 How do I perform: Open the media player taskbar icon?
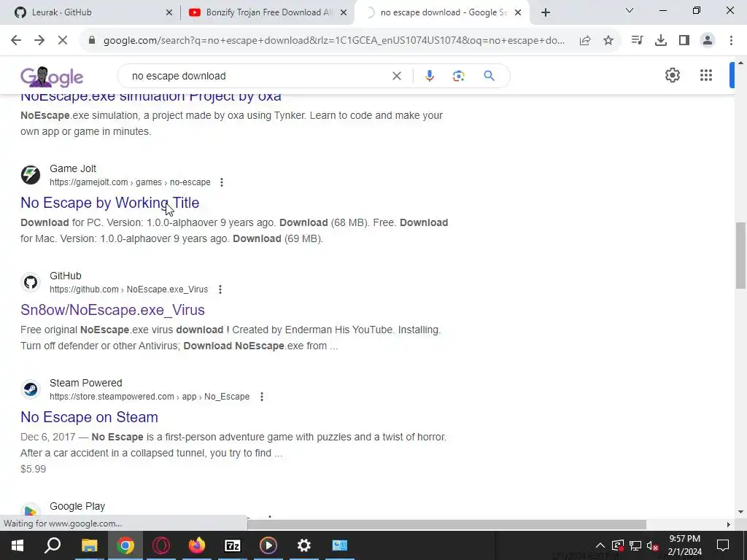pyautogui.click(x=268, y=545)
